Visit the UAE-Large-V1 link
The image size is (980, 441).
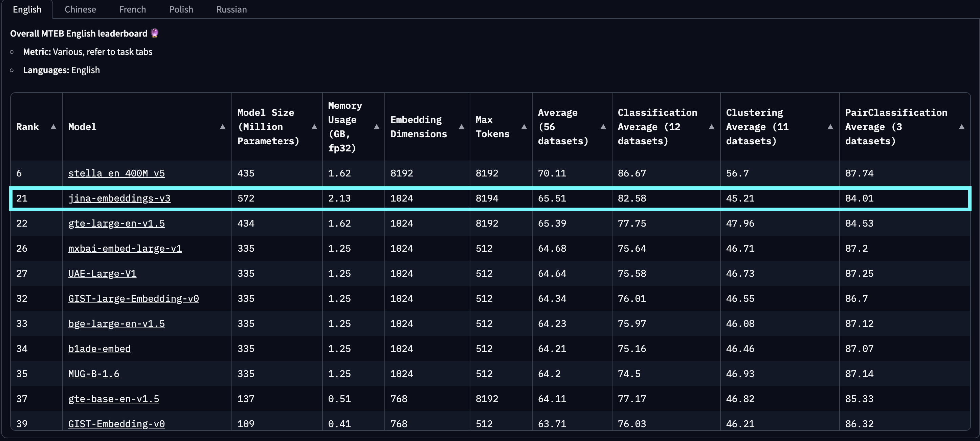(102, 273)
